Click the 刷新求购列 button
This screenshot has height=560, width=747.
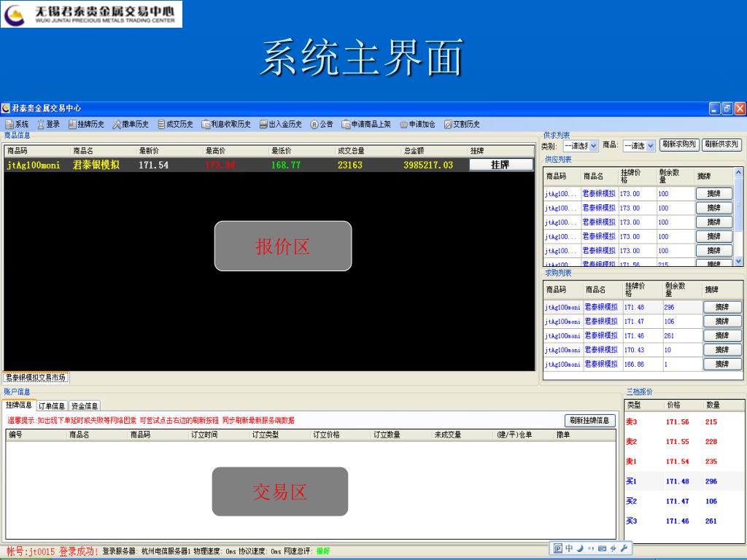pyautogui.click(x=679, y=144)
